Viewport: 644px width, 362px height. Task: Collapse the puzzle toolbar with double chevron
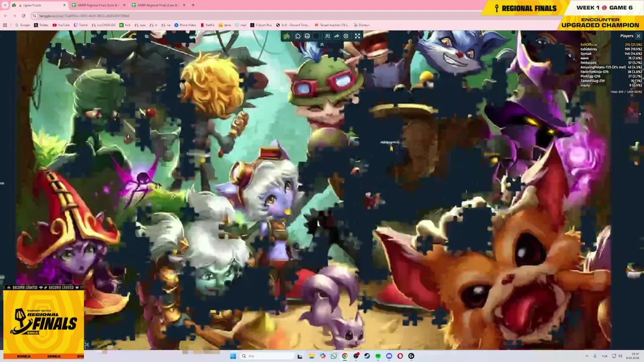[x=322, y=45]
